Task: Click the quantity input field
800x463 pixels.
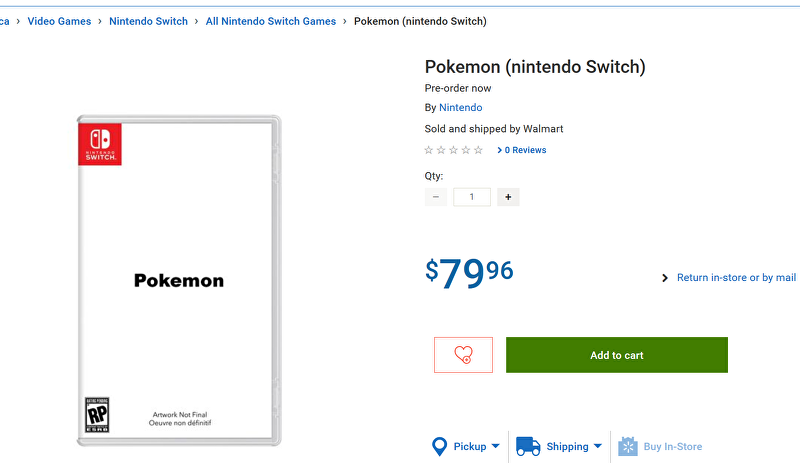Action: point(472,197)
